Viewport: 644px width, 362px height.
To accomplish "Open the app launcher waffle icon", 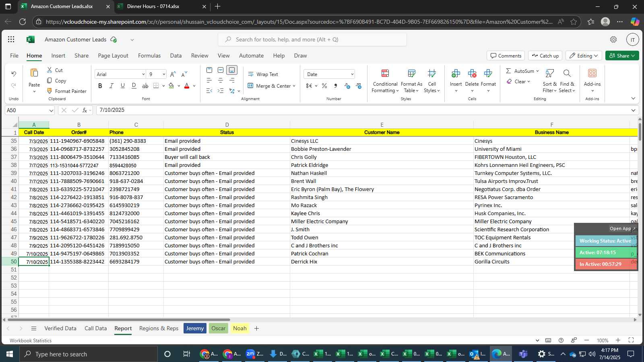I will 11,39.
